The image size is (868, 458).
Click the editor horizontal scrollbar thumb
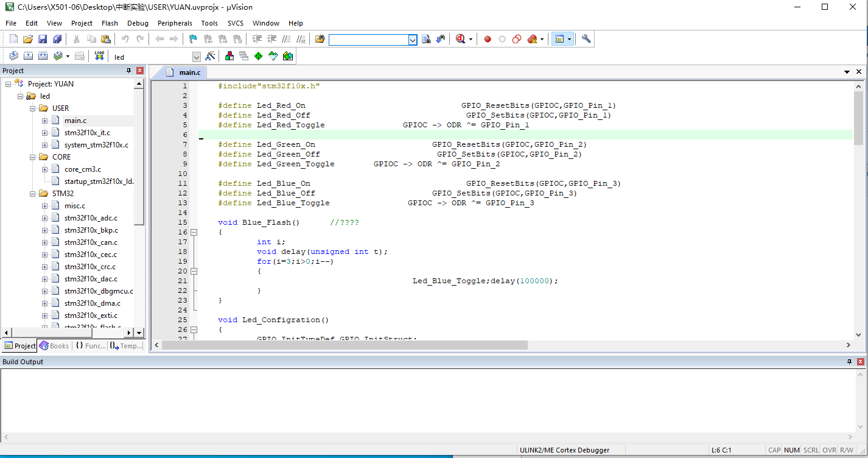[345, 345]
